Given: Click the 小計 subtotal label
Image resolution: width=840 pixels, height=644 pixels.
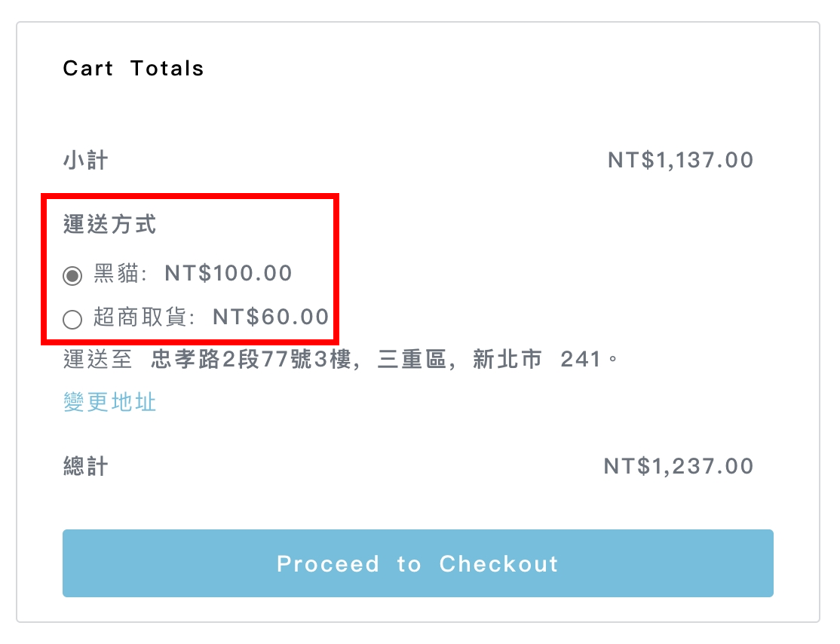Looking at the screenshot, I should click(x=85, y=161).
